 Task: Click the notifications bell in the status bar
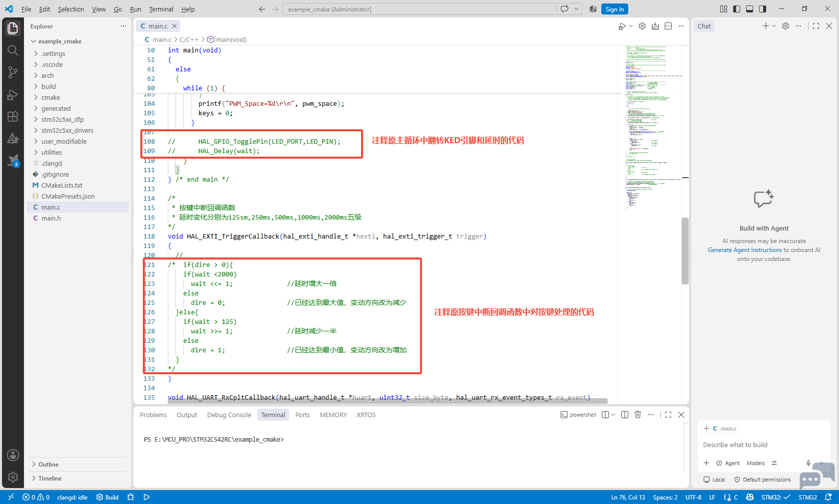pyautogui.click(x=829, y=497)
